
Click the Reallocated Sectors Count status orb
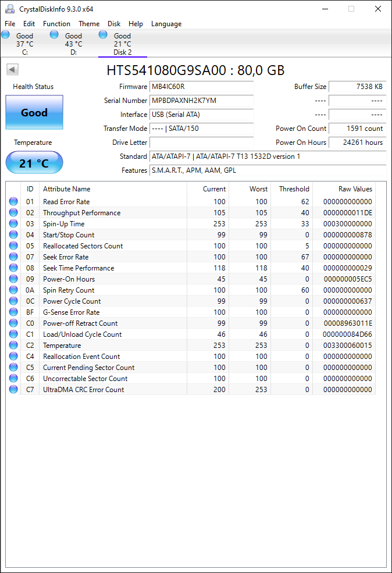coord(13,245)
